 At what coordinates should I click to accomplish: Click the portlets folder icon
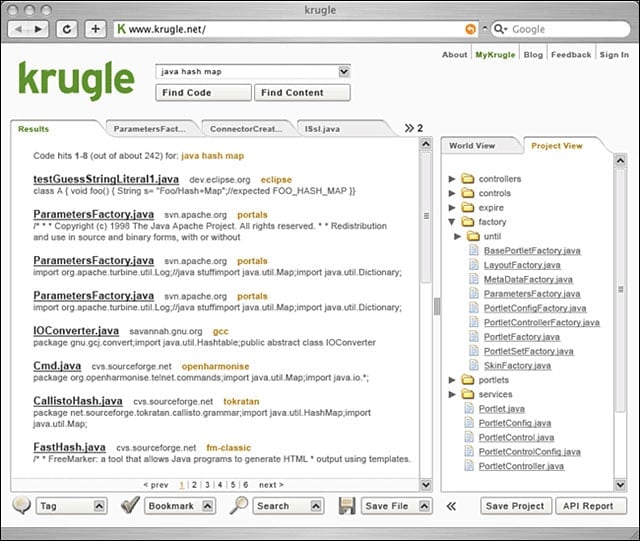[467, 380]
